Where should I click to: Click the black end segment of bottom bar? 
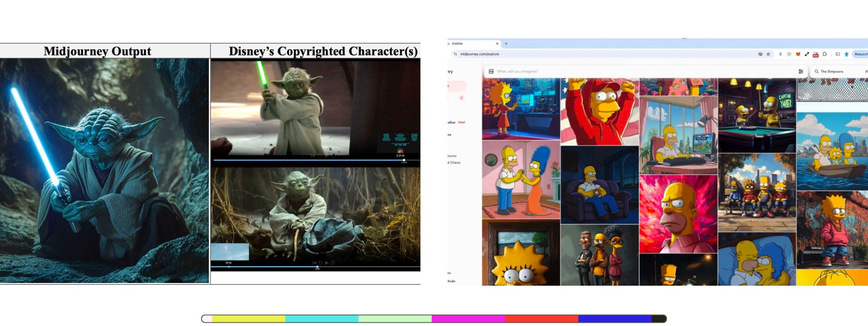tap(659, 319)
